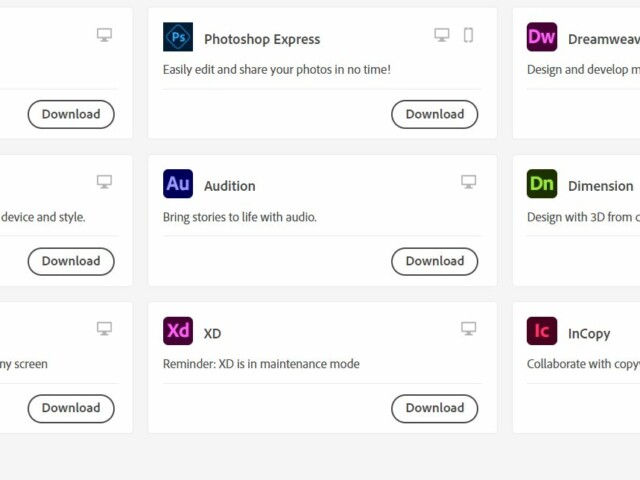
Task: Select the Dimension app icon
Action: coord(542,184)
